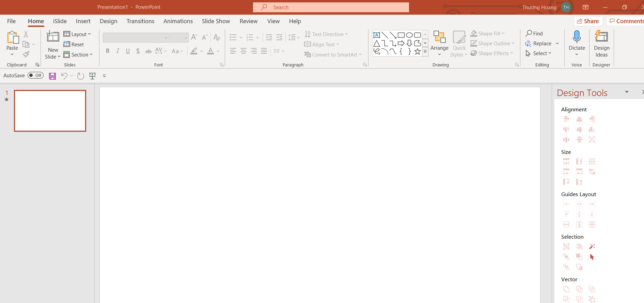The image size is (644, 303).
Task: Click the Search box in title bar
Action: coord(331,7)
